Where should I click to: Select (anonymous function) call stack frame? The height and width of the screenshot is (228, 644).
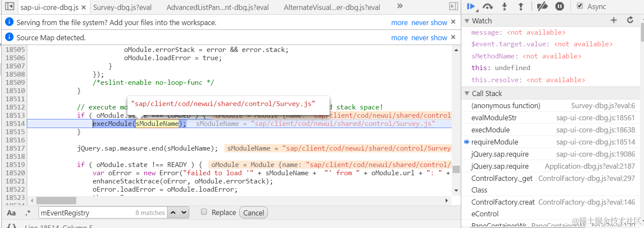pos(551,106)
